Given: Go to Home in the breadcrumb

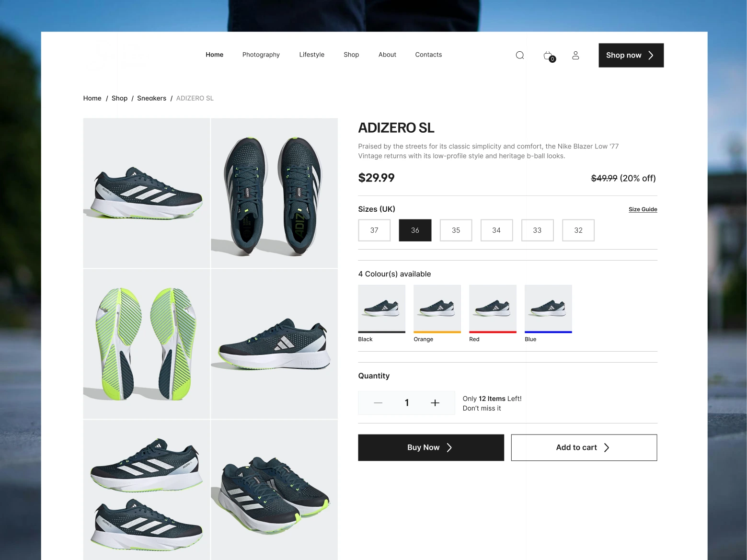Looking at the screenshot, I should [92, 98].
